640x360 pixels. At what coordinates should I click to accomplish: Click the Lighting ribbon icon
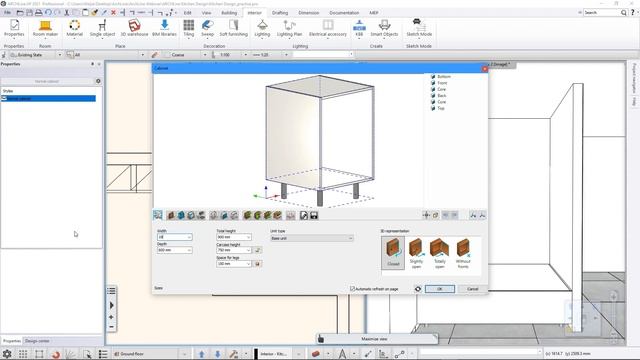point(262,28)
